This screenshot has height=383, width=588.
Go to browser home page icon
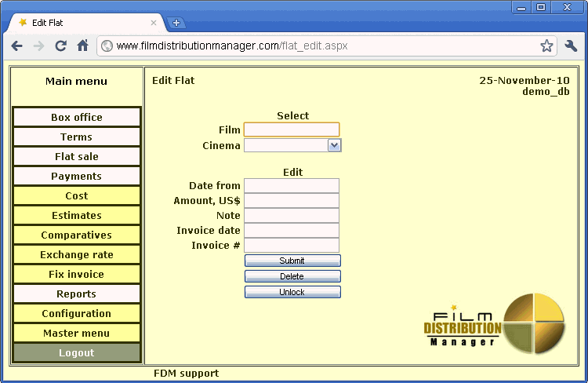pos(82,46)
